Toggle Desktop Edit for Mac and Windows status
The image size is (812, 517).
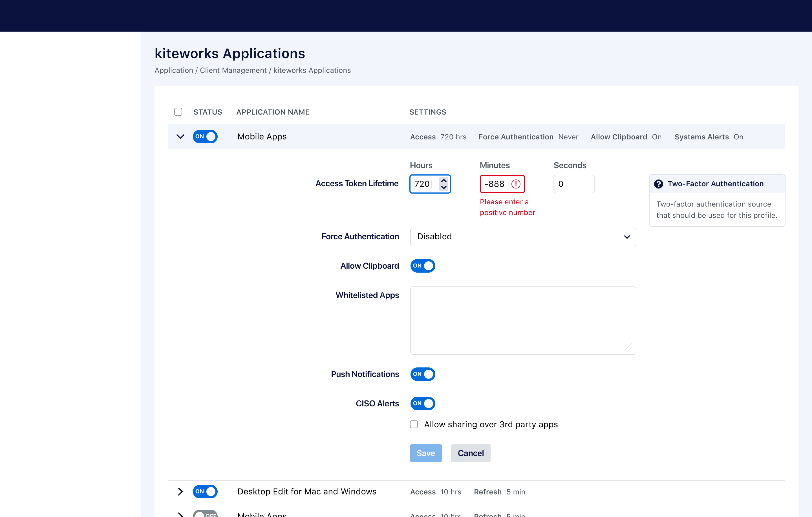tap(205, 492)
